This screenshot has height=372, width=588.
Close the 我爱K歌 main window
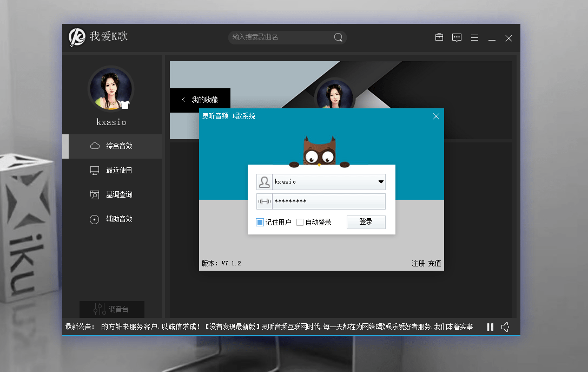[508, 38]
